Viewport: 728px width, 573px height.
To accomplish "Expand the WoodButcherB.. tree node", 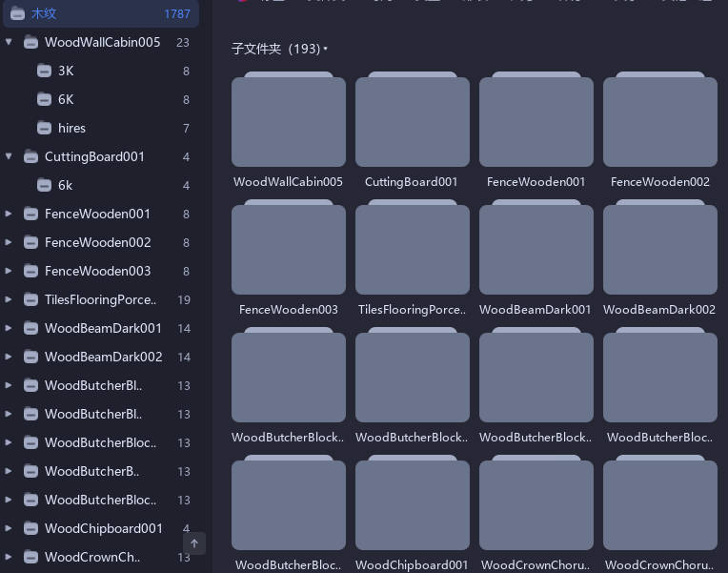I will 9,471.
